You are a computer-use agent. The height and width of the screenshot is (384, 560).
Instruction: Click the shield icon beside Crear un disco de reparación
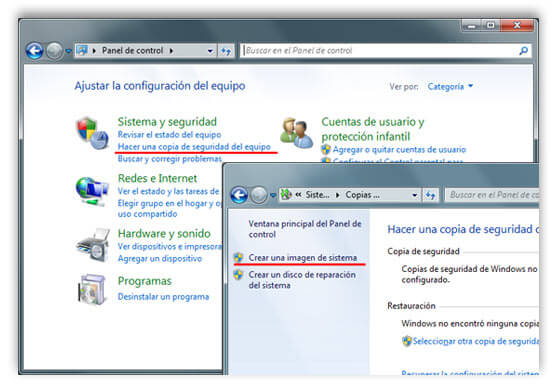click(x=238, y=275)
